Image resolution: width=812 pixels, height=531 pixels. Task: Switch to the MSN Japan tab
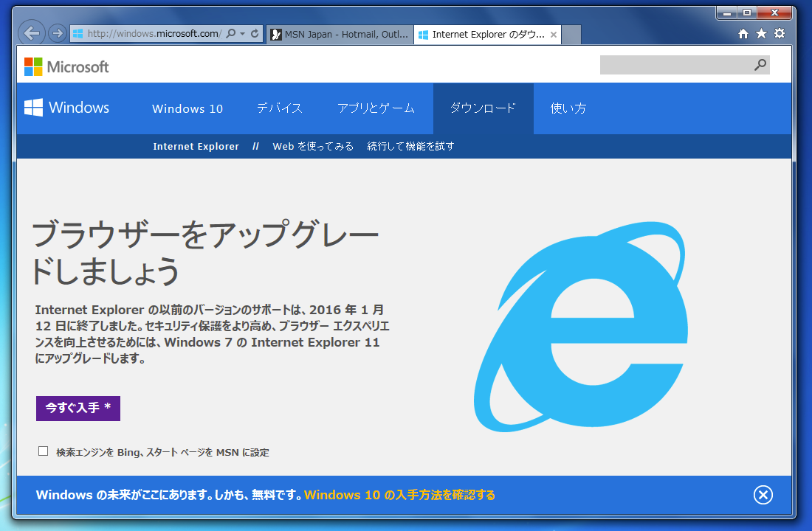point(340,34)
